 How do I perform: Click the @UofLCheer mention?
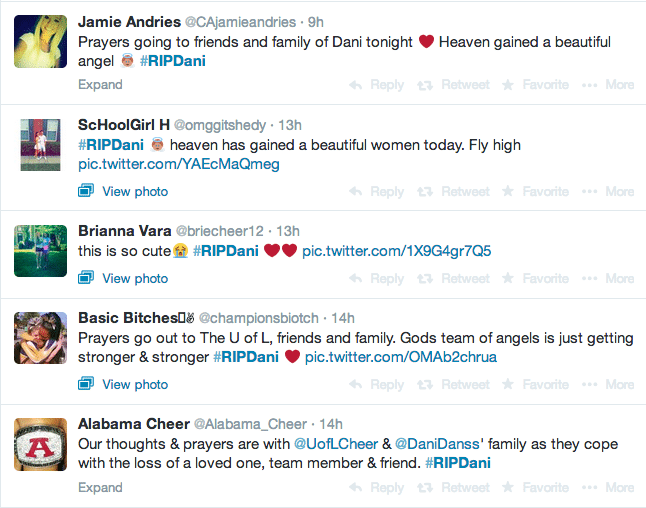point(336,444)
